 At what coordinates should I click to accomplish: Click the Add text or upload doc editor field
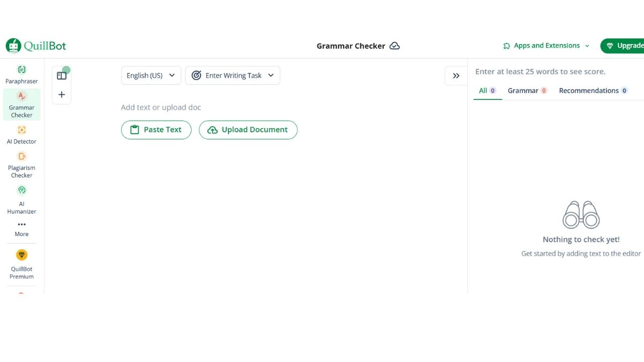[161, 107]
